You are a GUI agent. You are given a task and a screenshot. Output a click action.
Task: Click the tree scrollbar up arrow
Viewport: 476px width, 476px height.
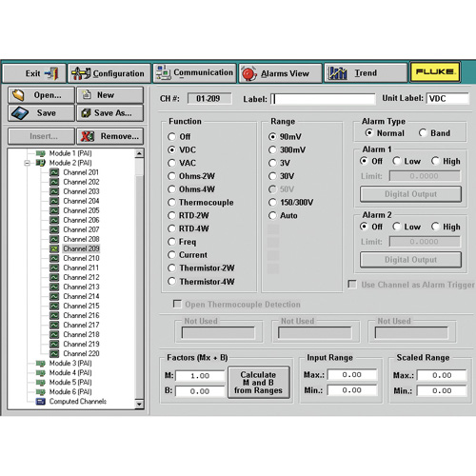(x=139, y=153)
